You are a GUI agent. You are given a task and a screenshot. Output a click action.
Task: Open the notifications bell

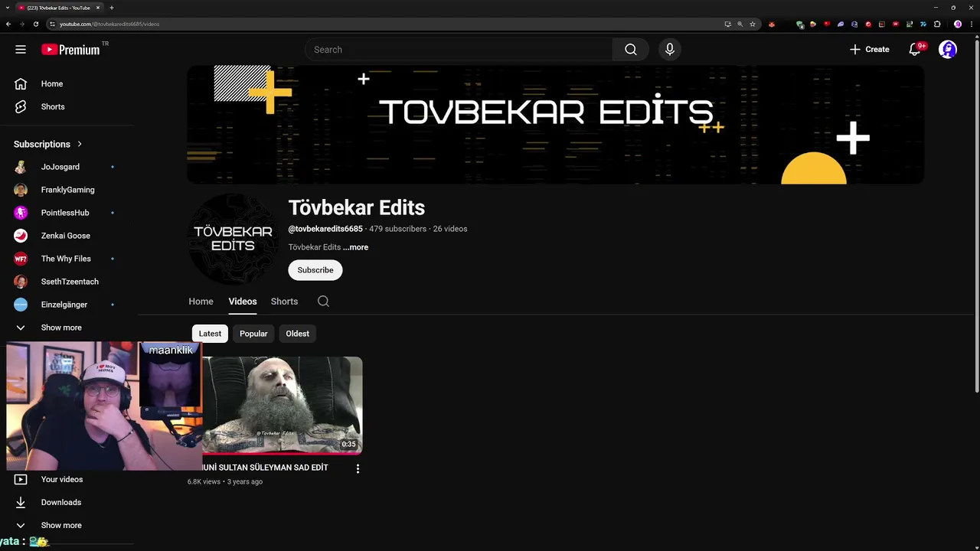point(915,50)
